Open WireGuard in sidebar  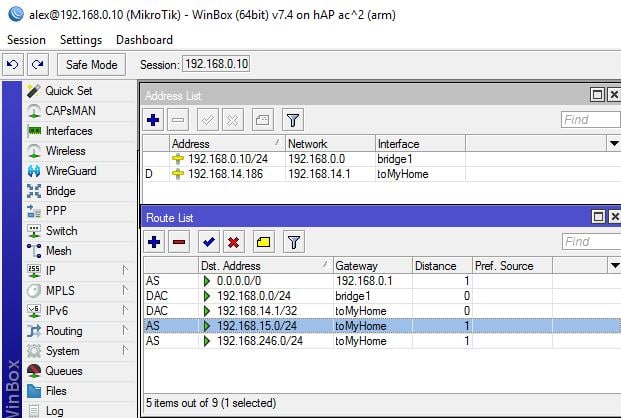[79, 171]
